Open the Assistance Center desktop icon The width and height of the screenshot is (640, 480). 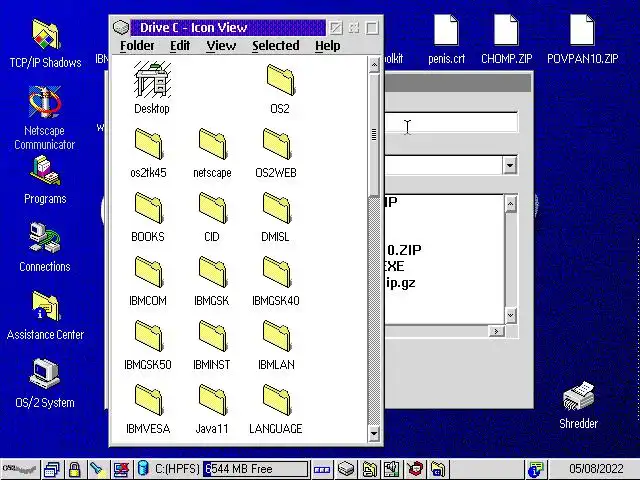point(46,306)
